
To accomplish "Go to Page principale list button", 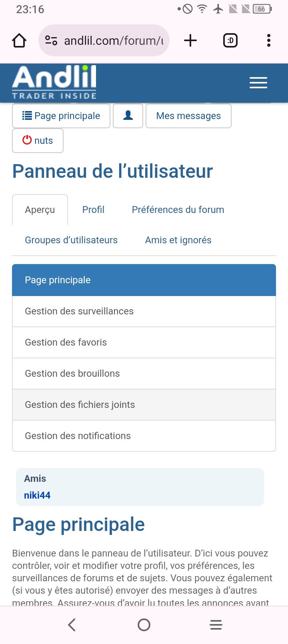I will (x=61, y=116).
